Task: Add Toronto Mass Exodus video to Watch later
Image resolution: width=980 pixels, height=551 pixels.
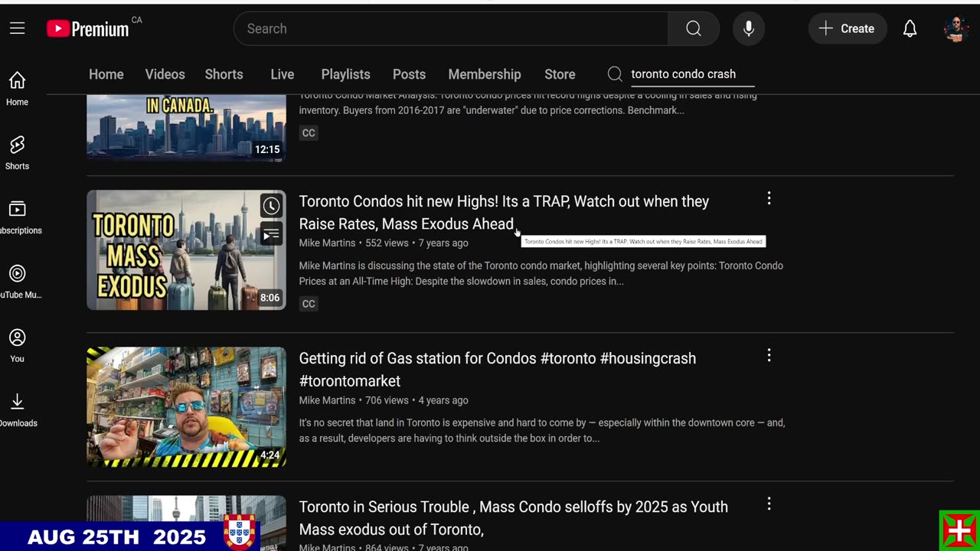Action: pos(271,206)
